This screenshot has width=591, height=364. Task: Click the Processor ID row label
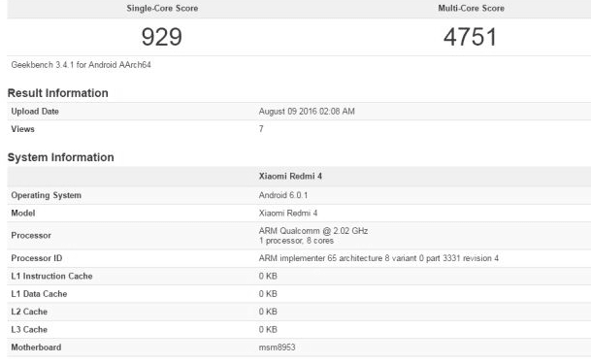tap(37, 258)
